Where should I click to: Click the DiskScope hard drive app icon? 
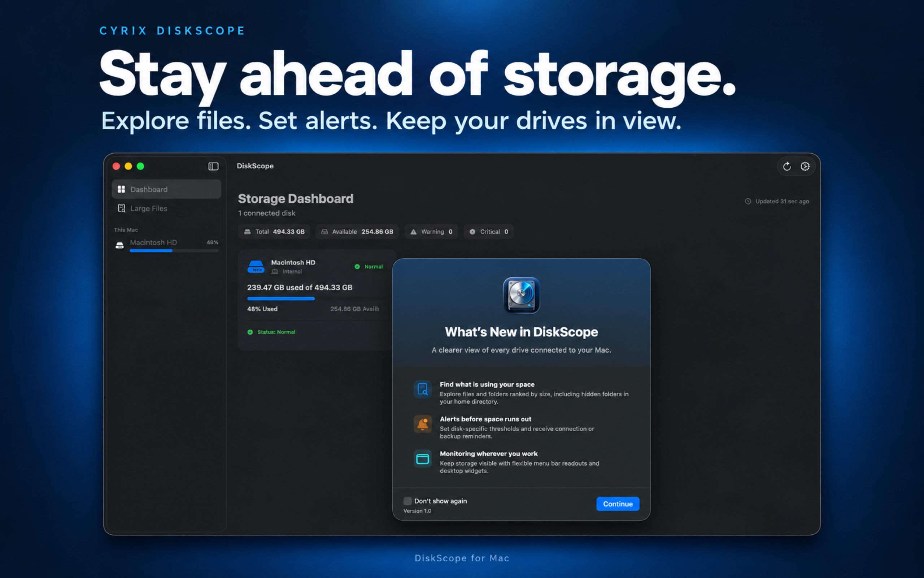point(521,295)
